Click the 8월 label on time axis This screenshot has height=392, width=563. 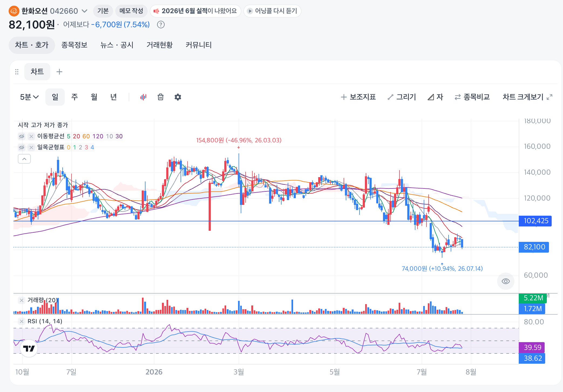471,372
